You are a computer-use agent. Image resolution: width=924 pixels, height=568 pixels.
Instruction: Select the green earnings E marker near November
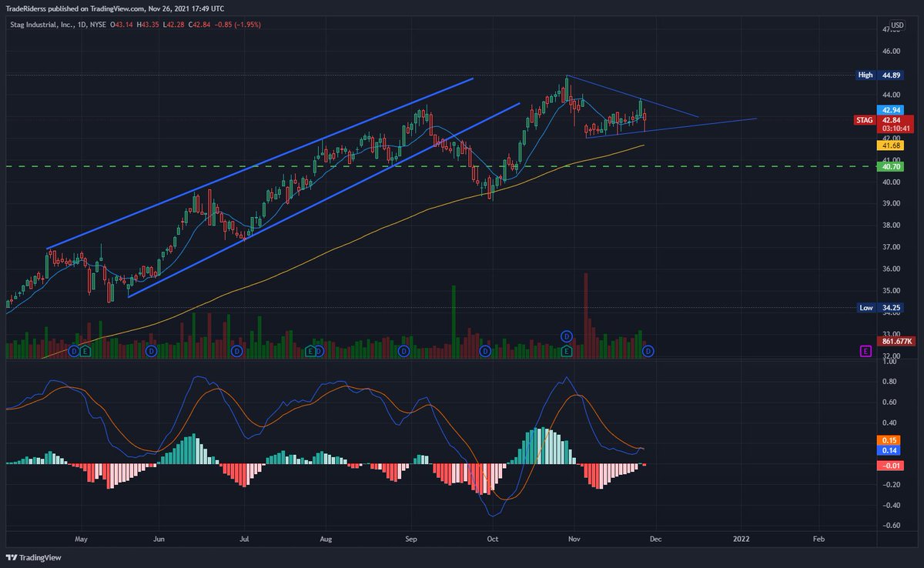566,351
